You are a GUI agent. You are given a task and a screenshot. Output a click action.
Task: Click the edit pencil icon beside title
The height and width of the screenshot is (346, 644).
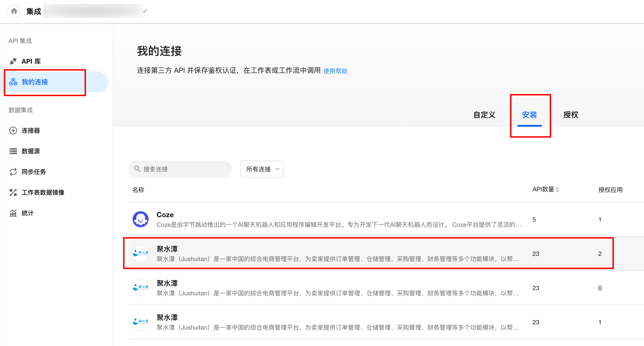145,11
